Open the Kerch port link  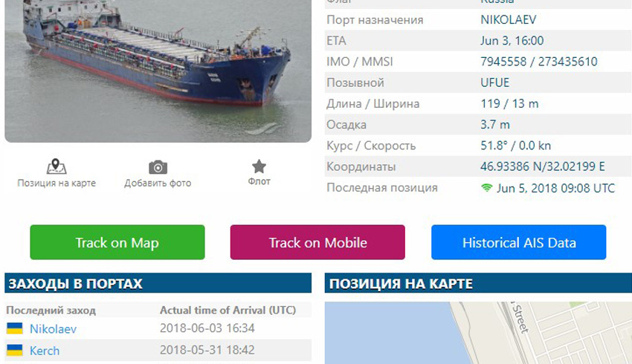tap(45, 351)
